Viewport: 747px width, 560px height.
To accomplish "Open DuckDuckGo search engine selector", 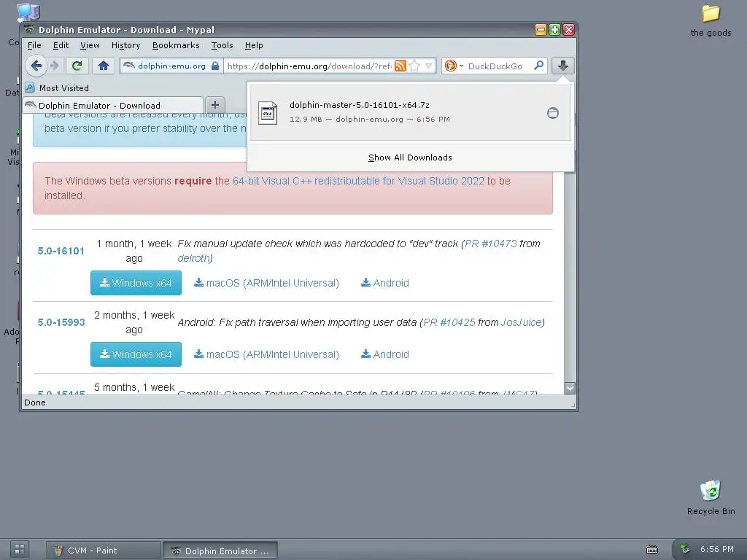I will click(x=454, y=66).
